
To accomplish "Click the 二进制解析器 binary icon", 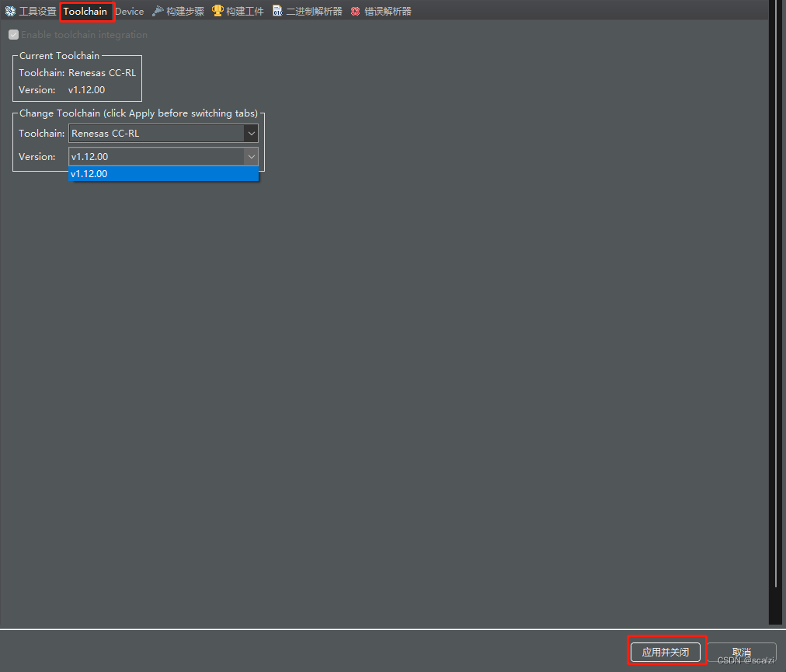I will (277, 10).
